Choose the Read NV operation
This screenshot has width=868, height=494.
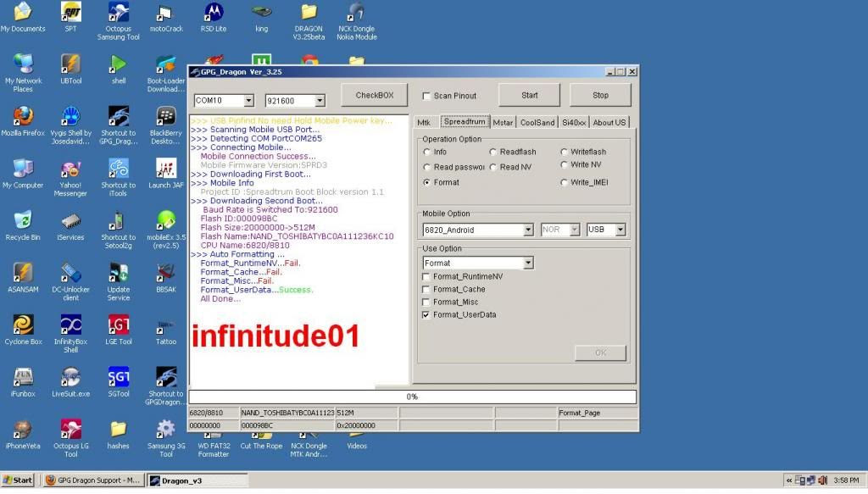point(492,167)
